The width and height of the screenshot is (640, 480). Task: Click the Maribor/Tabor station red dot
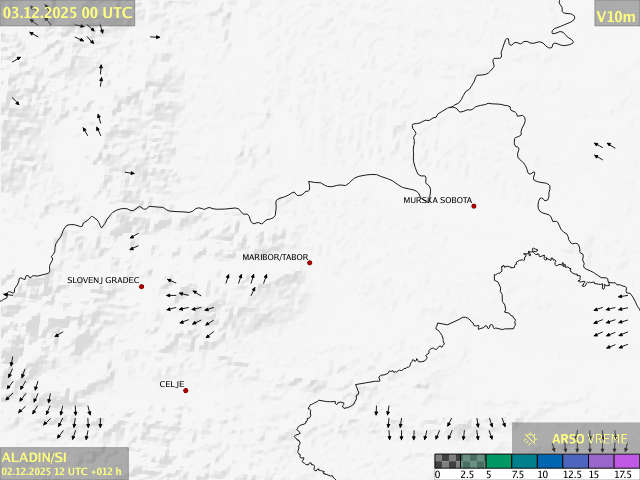(x=310, y=263)
